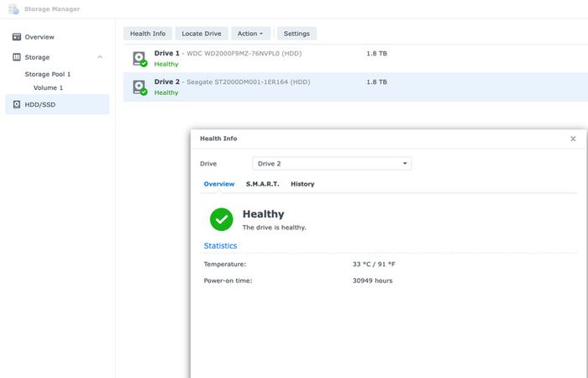Click the Drive 2 disk icon

tap(140, 87)
